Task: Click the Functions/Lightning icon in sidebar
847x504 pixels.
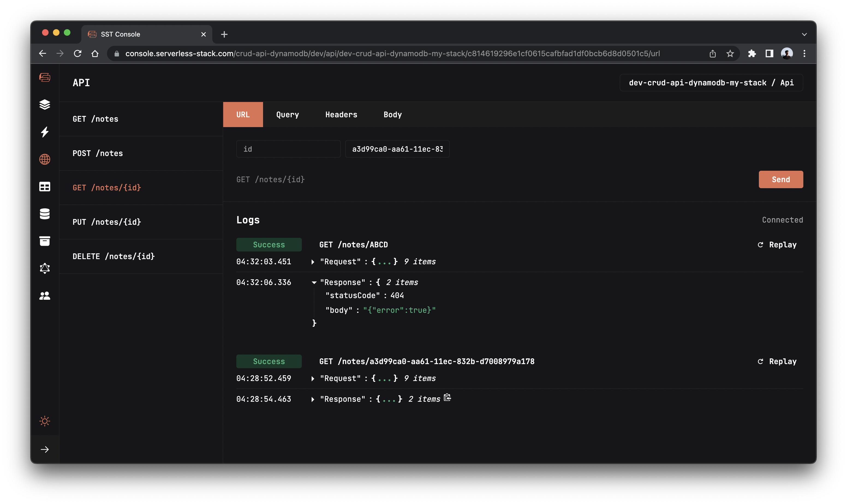Action: pyautogui.click(x=45, y=131)
